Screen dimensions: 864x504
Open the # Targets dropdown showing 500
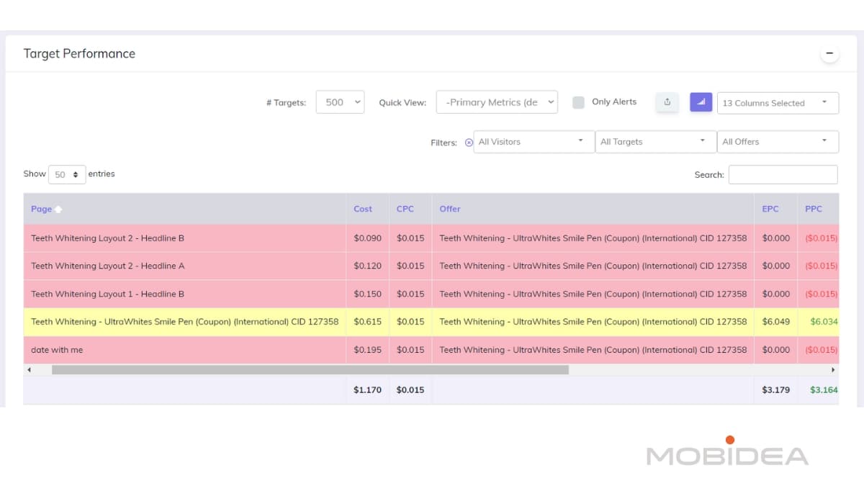click(340, 102)
